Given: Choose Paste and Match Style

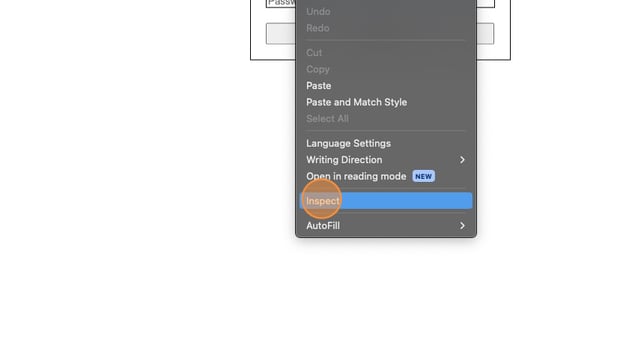Looking at the screenshot, I should pyautogui.click(x=386, y=102).
